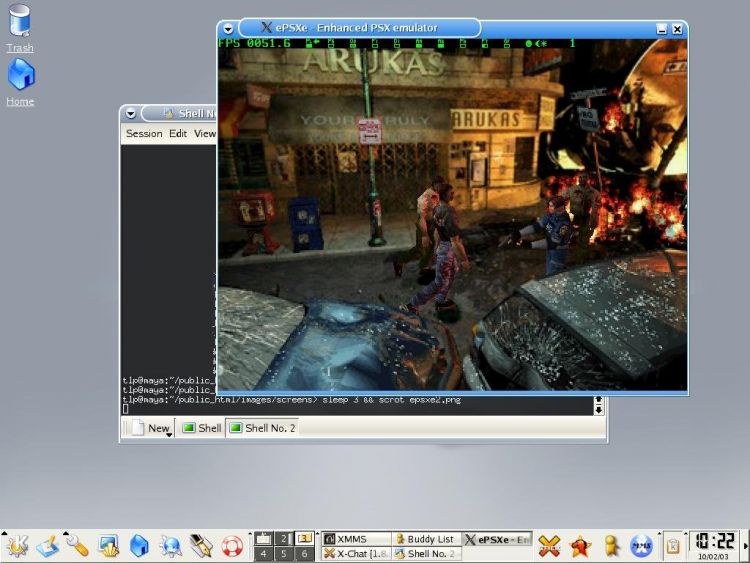Open the View menu in Konsole
750x563 pixels.
[x=205, y=133]
